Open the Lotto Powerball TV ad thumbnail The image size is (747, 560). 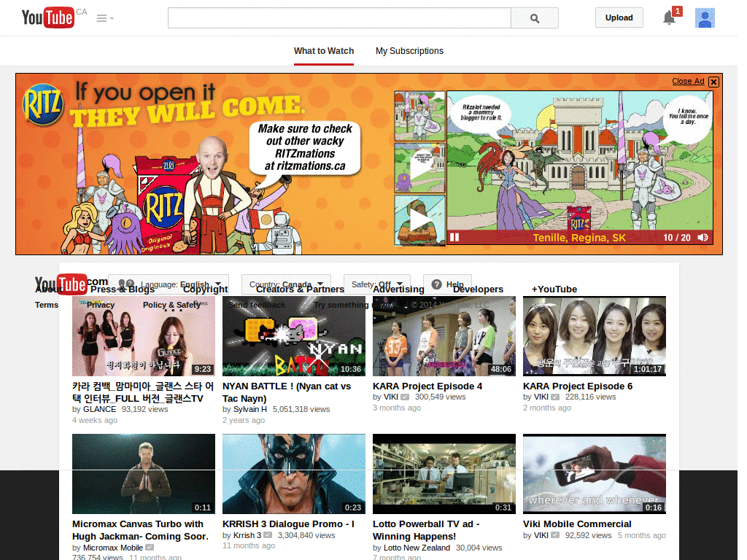pos(444,474)
